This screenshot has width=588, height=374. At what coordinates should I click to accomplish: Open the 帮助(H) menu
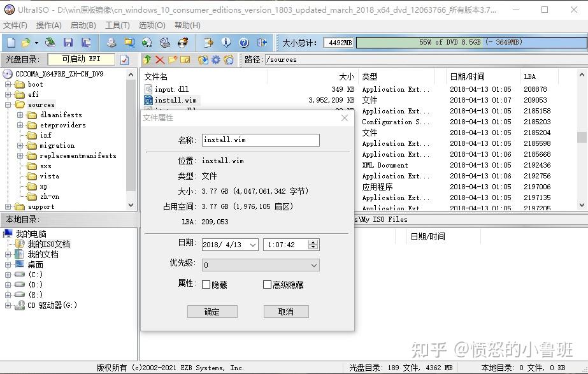tap(187, 25)
